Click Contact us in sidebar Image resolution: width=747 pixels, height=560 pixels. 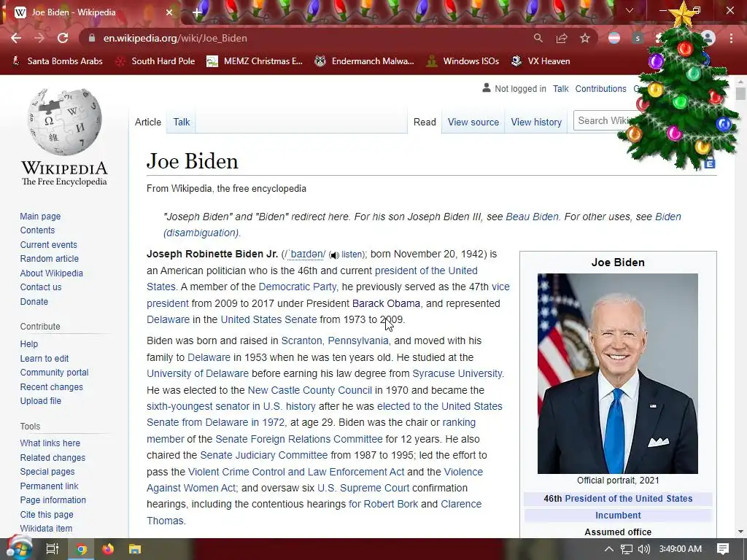coord(41,287)
